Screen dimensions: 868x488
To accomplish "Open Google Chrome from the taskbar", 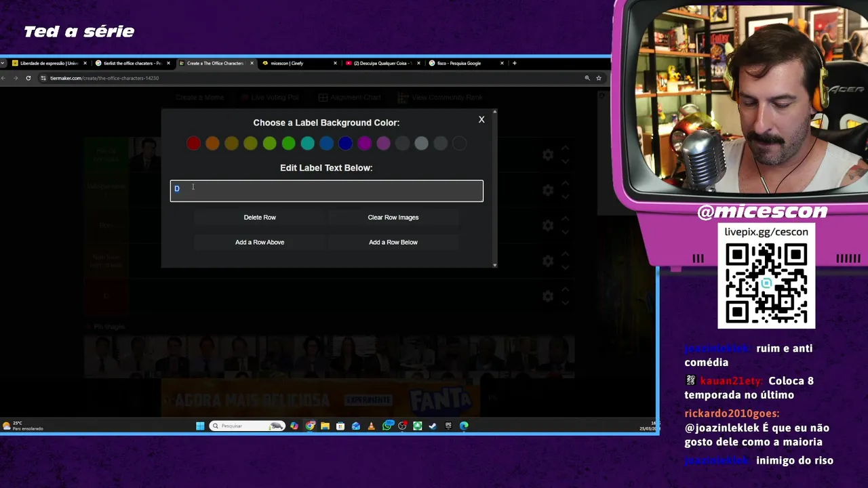I will [x=310, y=426].
